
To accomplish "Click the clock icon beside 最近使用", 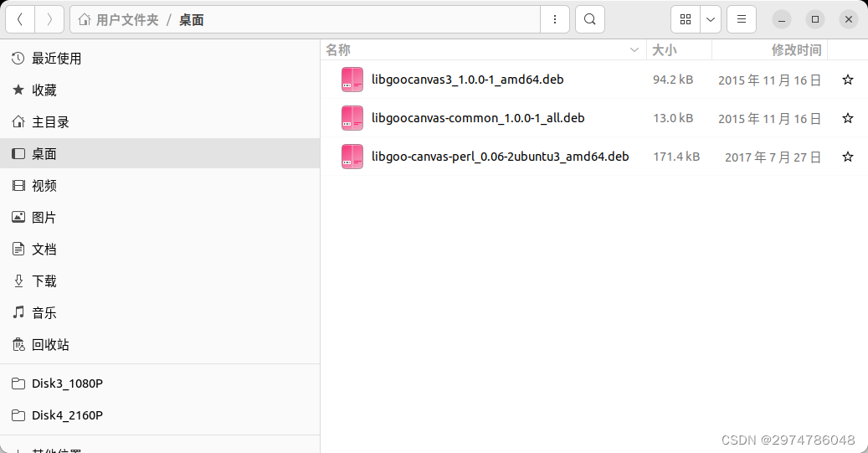I will pyautogui.click(x=18, y=58).
